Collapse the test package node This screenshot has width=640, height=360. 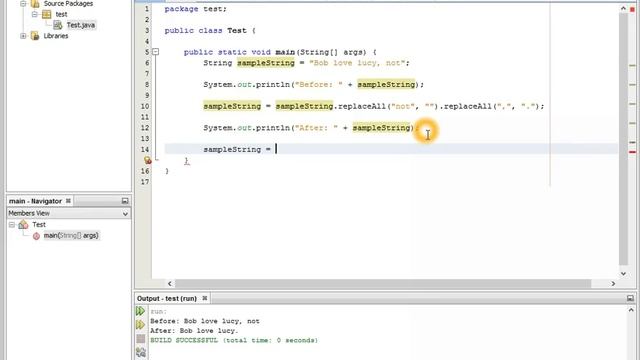click(35, 14)
